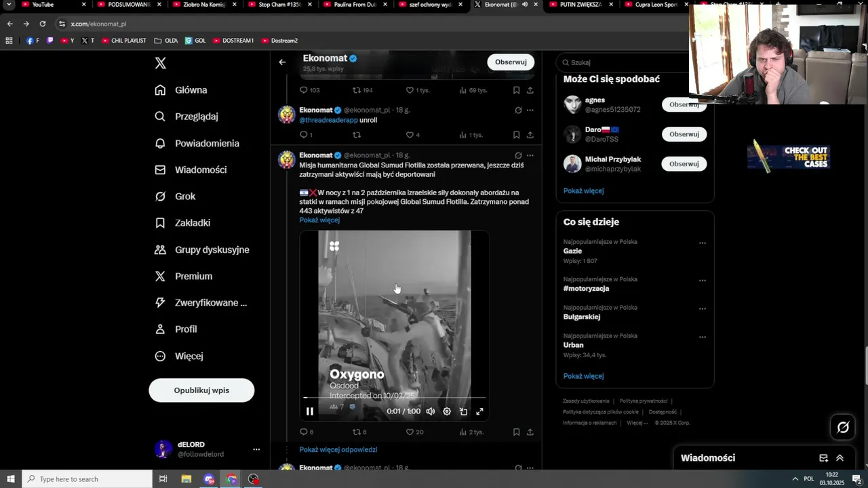The image size is (868, 488).
Task: Open Grupy dyskusyjne in the sidebar
Action: coord(202,249)
